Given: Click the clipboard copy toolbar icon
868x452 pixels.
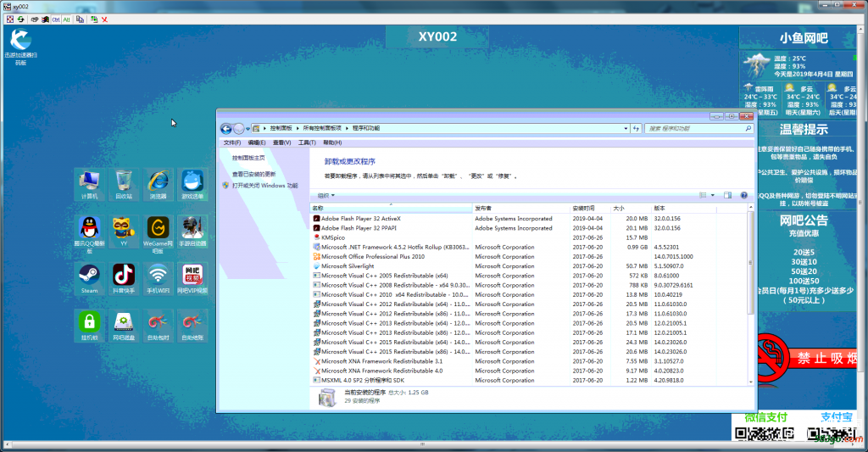Looking at the screenshot, I should [81, 20].
